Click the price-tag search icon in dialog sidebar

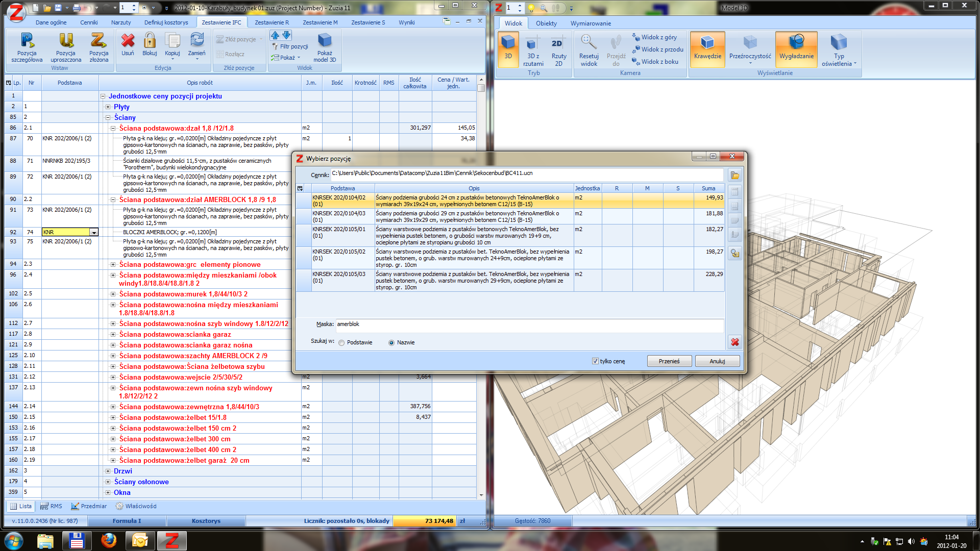coord(734,254)
